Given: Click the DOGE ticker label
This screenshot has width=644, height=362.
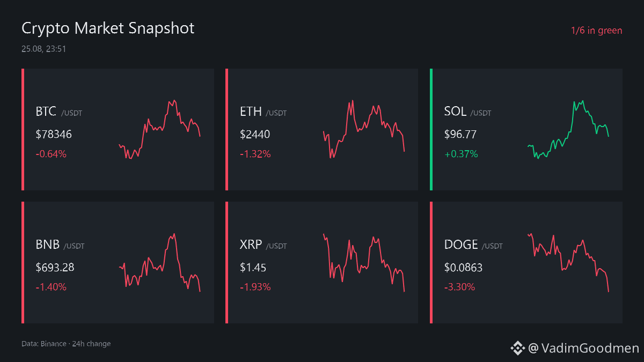Looking at the screenshot, I should [461, 245].
